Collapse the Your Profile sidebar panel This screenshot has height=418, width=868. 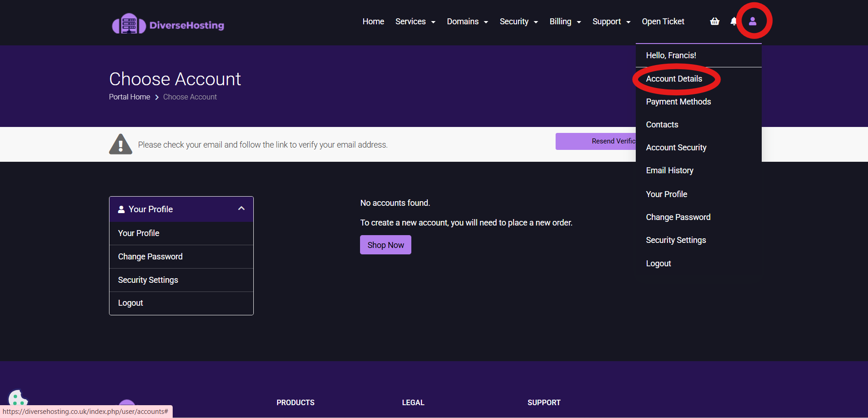pos(241,209)
